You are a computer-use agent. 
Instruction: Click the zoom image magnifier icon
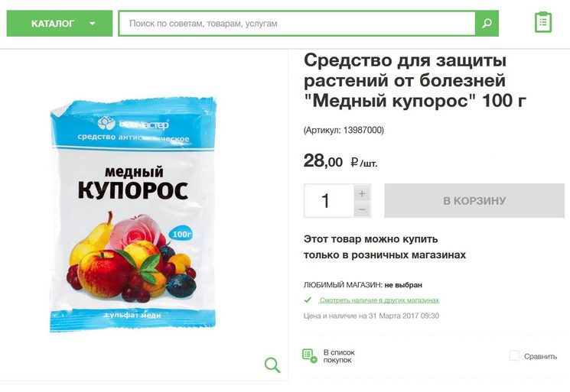pyautogui.click(x=272, y=364)
